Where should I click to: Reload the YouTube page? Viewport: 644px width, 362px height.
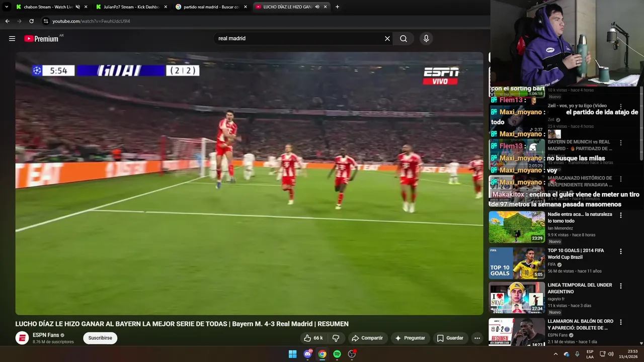click(31, 21)
